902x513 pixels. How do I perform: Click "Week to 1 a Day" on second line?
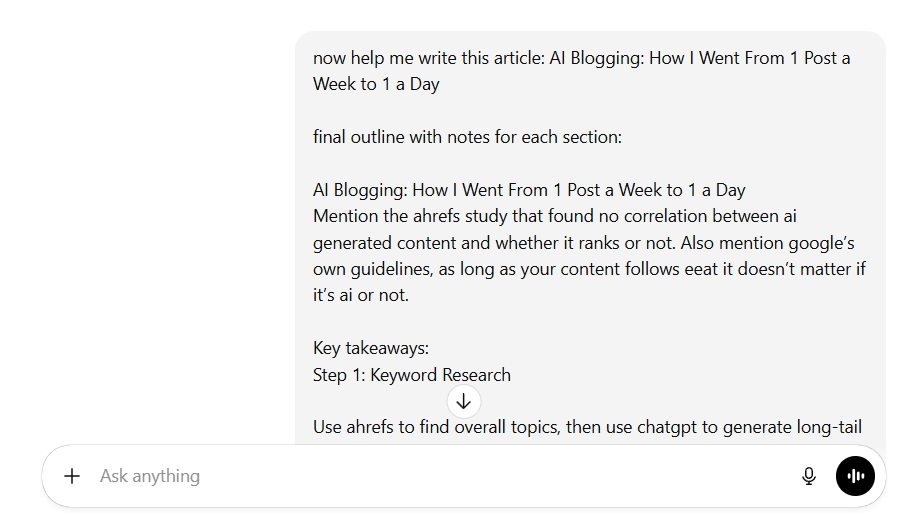click(x=376, y=84)
